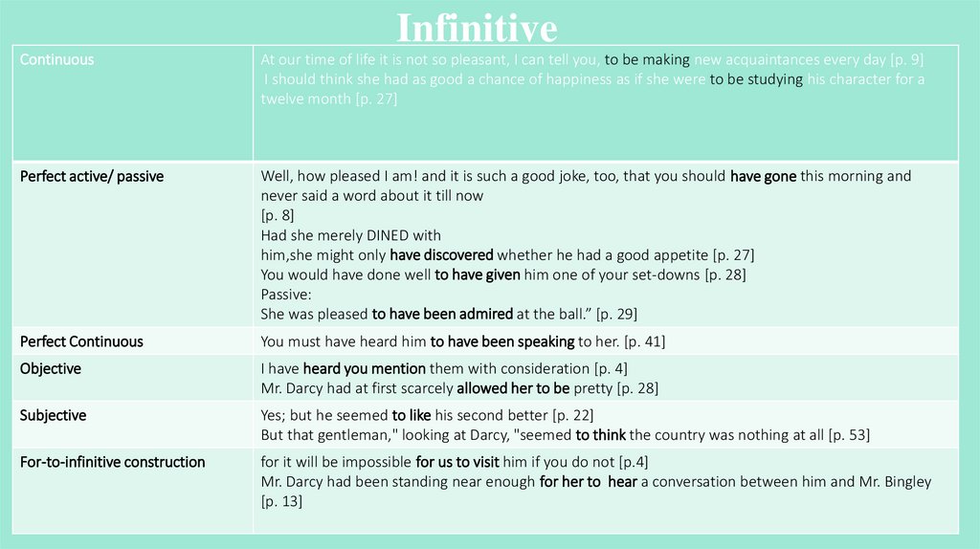Select the 'Subjective' row label

pos(54,415)
